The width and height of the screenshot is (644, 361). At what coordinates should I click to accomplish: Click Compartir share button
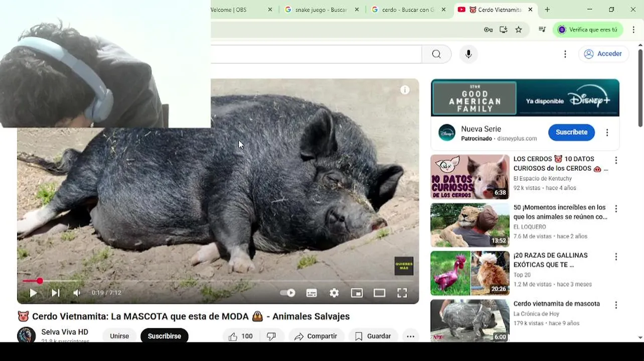point(316,336)
